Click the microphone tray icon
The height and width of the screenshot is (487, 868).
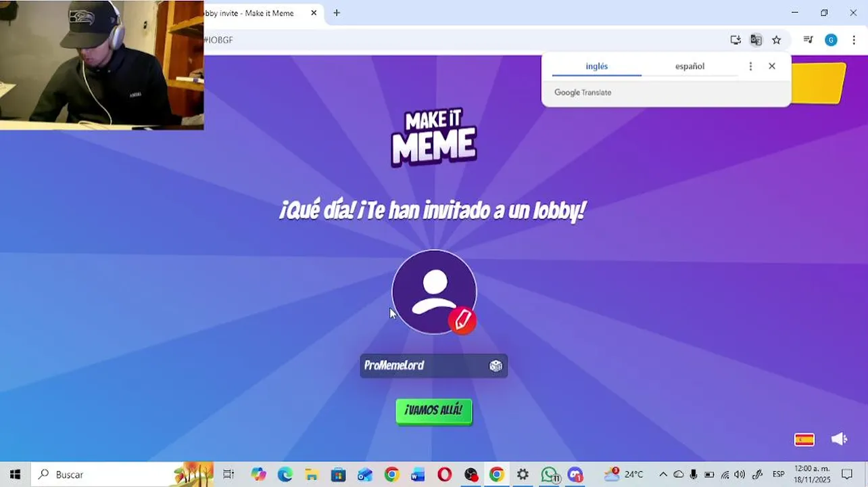(x=694, y=474)
